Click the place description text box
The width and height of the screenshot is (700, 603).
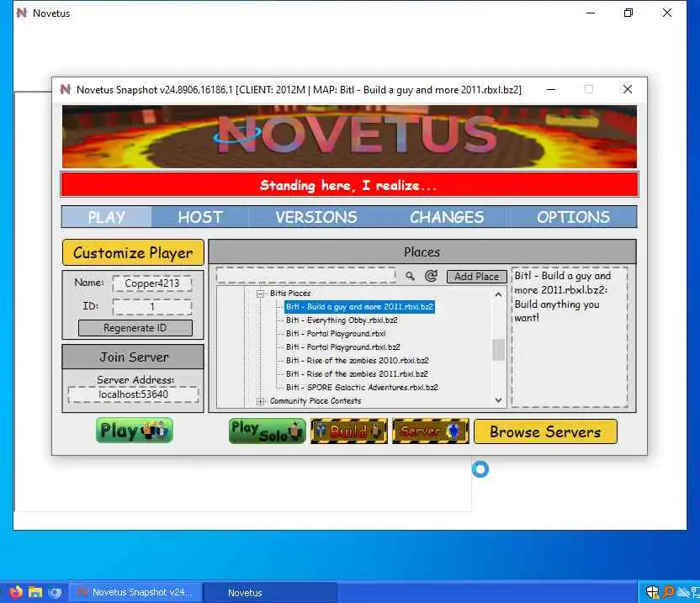[x=570, y=337]
